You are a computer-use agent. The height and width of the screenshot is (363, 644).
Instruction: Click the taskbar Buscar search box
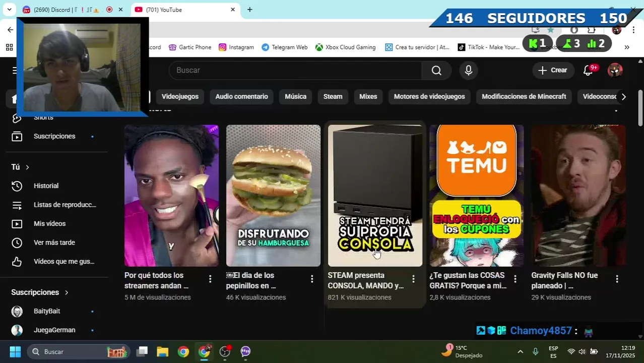tap(78, 352)
